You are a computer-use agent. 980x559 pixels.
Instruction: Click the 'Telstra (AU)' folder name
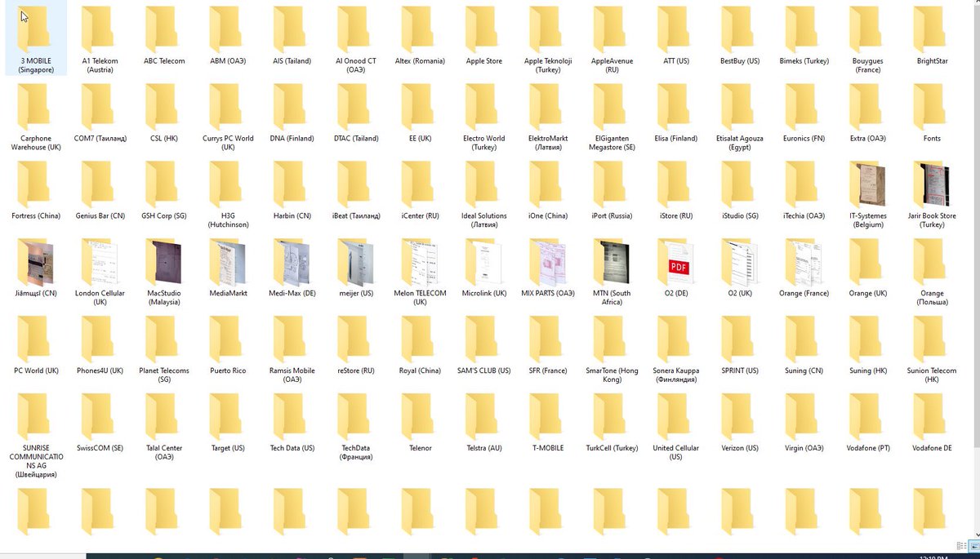click(483, 449)
